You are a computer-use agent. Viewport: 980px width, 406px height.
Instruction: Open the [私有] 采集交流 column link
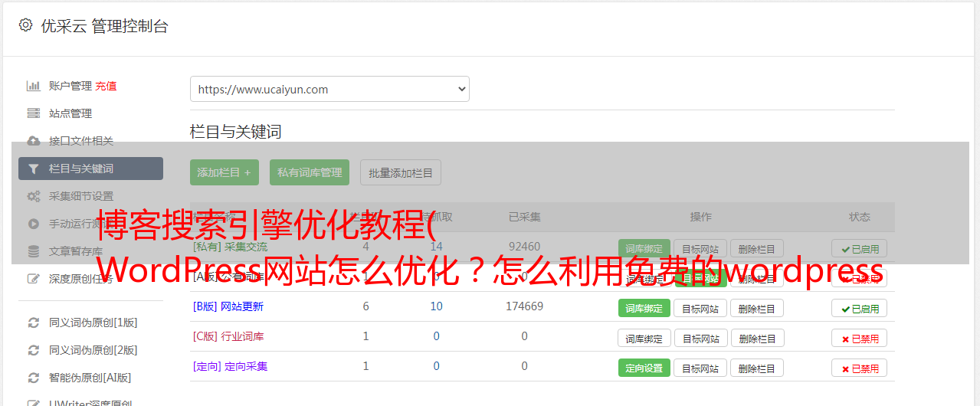point(231,247)
